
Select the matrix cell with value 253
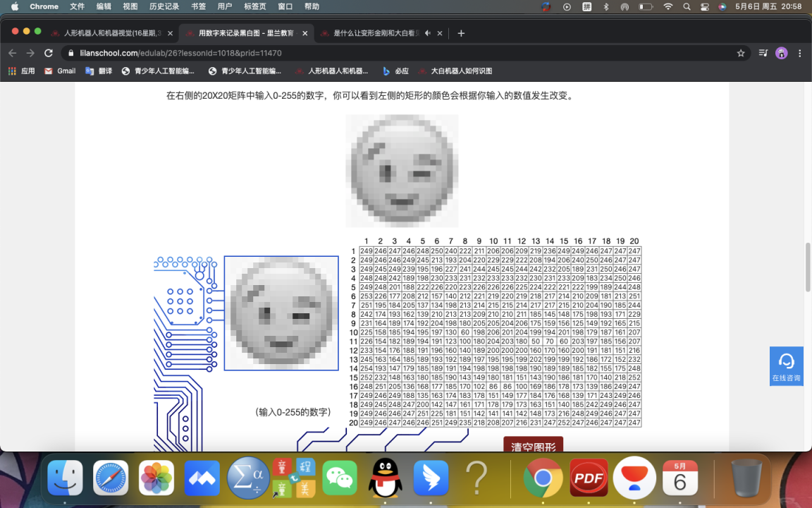[x=366, y=296]
